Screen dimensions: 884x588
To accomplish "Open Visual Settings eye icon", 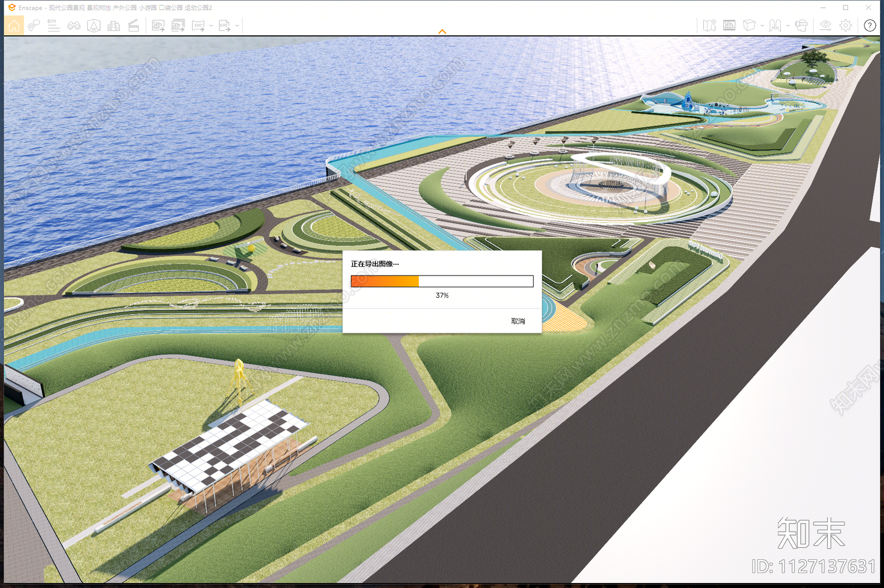I will point(825,25).
